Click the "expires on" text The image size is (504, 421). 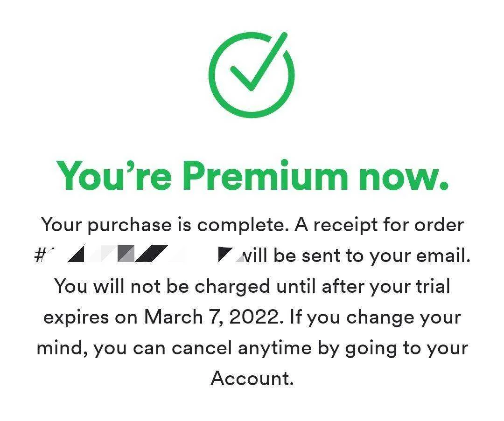(91, 317)
